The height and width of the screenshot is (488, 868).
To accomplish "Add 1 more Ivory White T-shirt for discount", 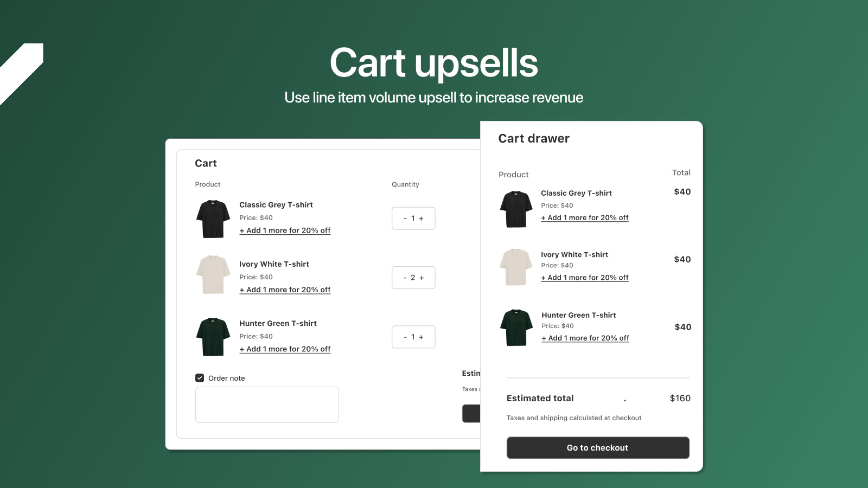I will 285,289.
